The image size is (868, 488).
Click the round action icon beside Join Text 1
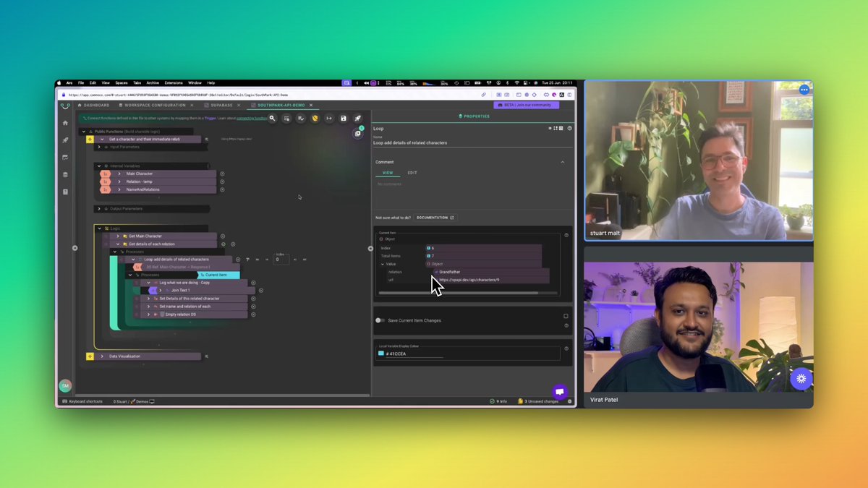(x=261, y=291)
